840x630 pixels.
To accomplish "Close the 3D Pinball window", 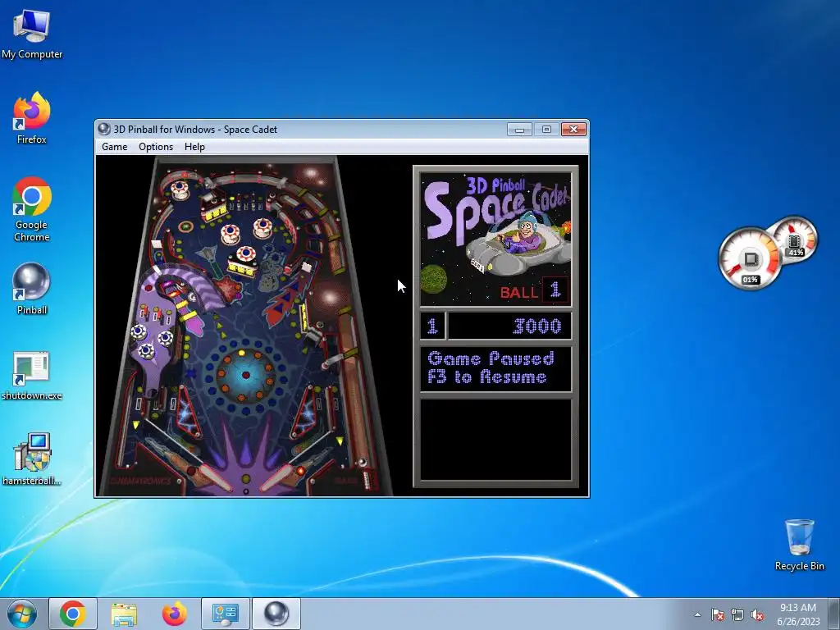I will tap(573, 129).
